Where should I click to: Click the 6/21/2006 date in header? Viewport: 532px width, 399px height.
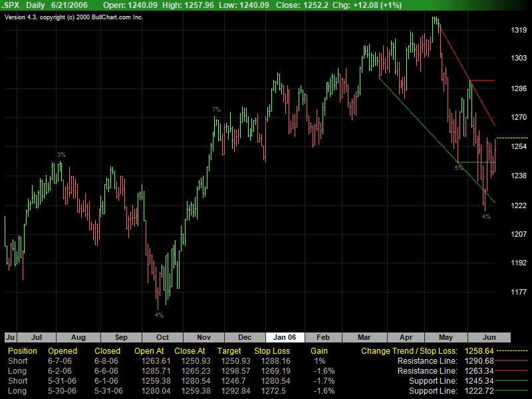tap(69, 5)
